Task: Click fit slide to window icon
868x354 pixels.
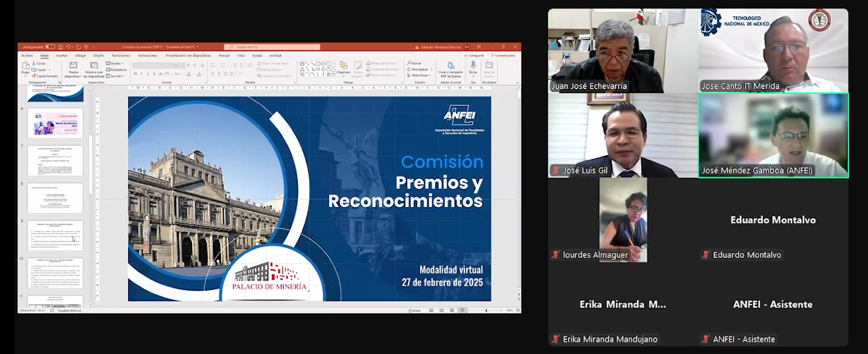Action: [518, 310]
